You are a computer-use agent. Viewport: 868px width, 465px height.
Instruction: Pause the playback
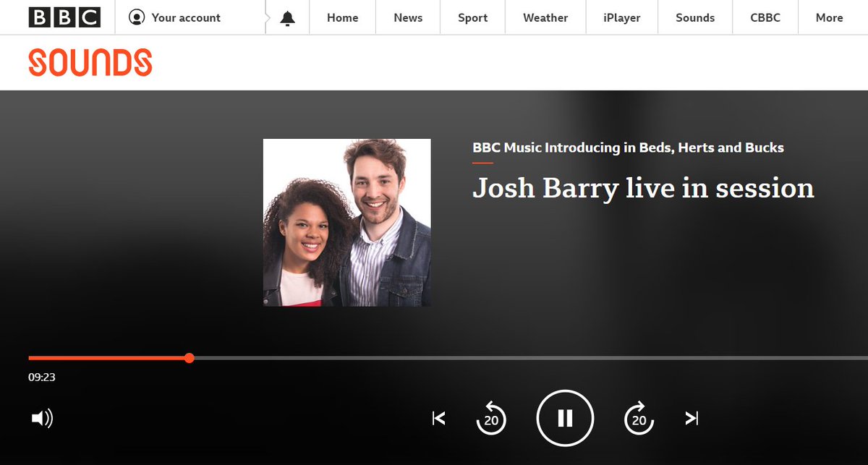point(565,418)
